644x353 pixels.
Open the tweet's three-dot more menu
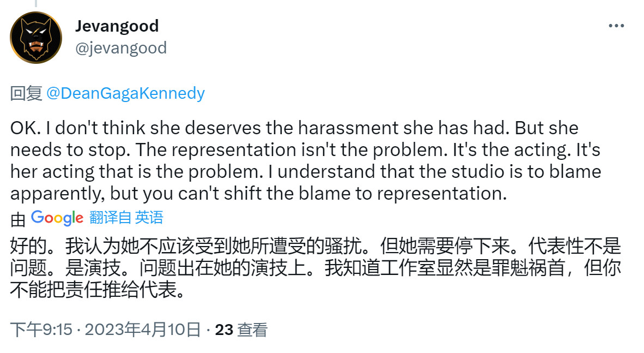616,26
